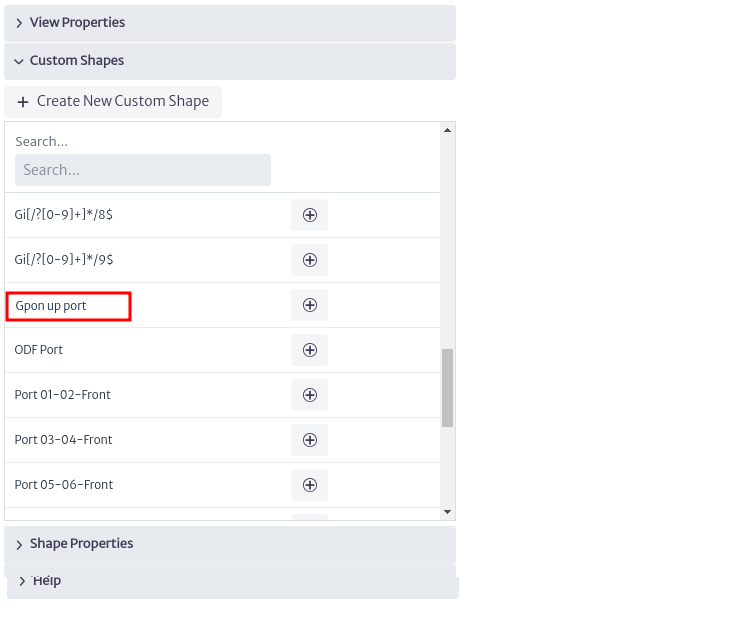Click Create New Custom Shape button
This screenshot has height=627, width=741.
click(x=113, y=102)
